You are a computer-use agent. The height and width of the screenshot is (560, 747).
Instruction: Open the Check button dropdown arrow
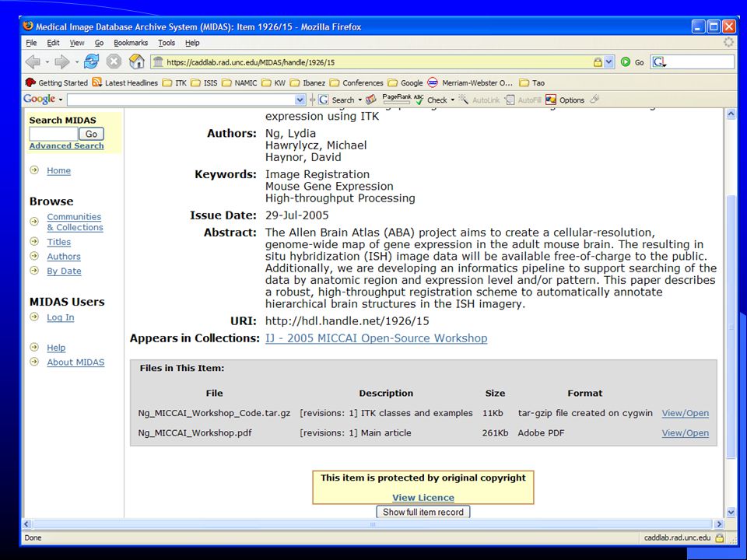coord(453,100)
